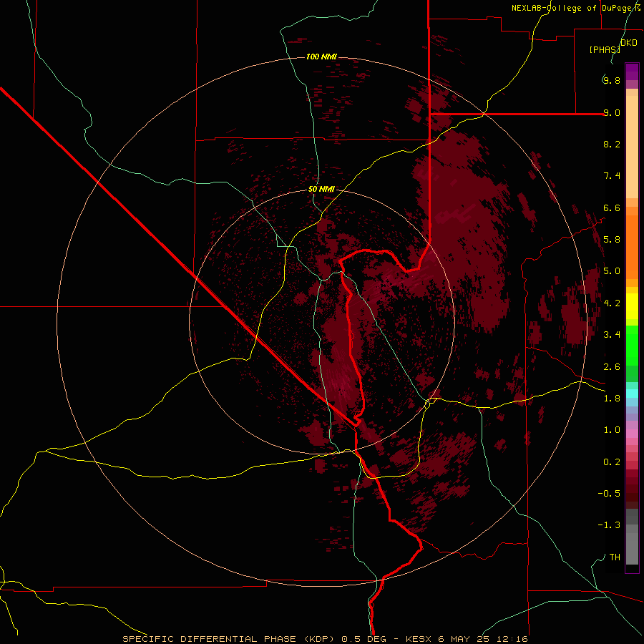Click the 7.4 legend value
The image size is (644, 644).
[x=612, y=176]
